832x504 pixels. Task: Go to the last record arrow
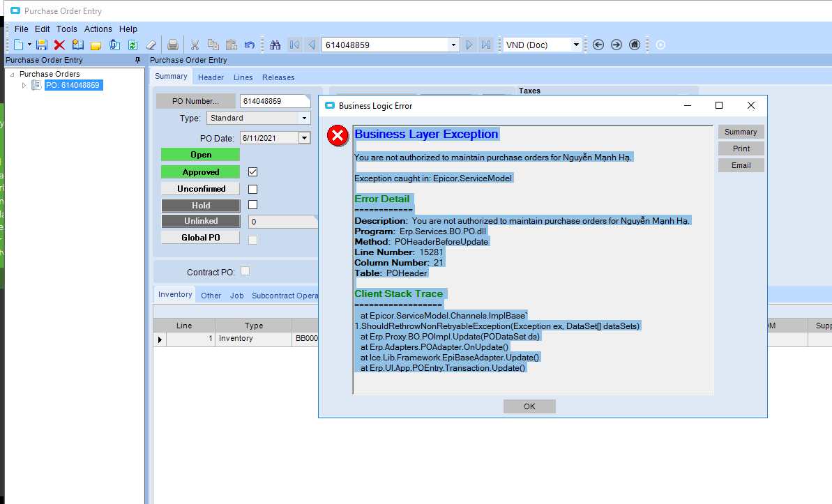pos(486,45)
